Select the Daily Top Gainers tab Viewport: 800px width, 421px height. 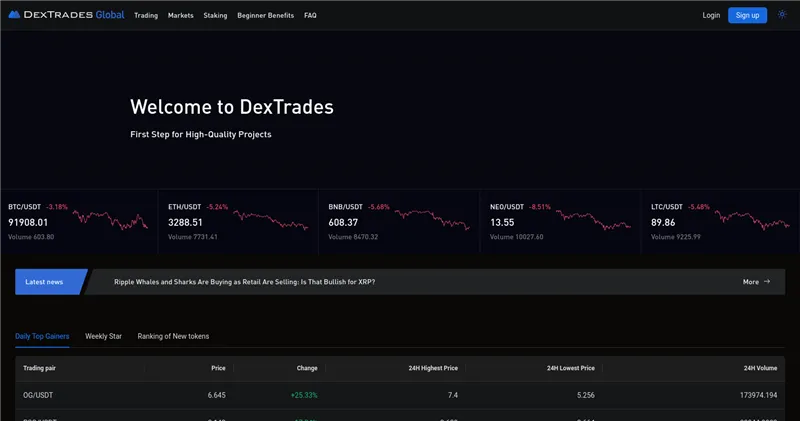click(42, 336)
